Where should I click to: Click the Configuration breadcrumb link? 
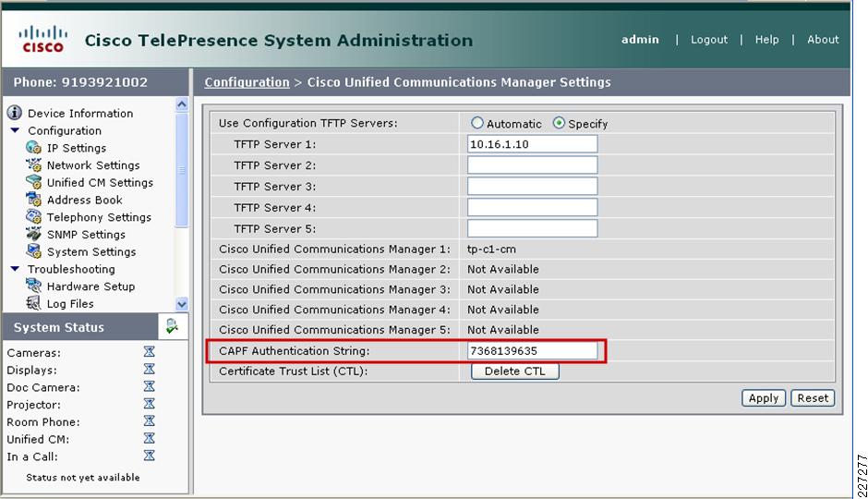[x=247, y=82]
